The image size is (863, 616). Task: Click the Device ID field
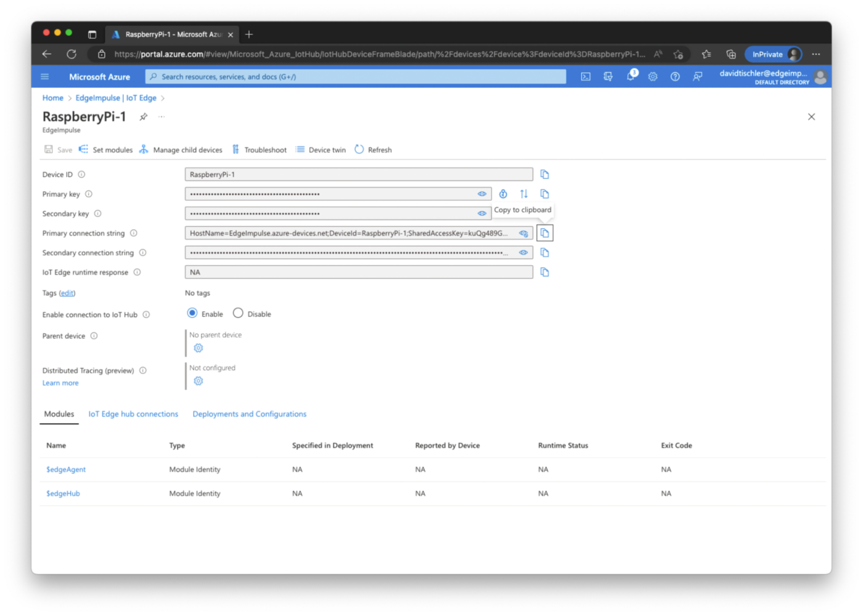(x=359, y=174)
